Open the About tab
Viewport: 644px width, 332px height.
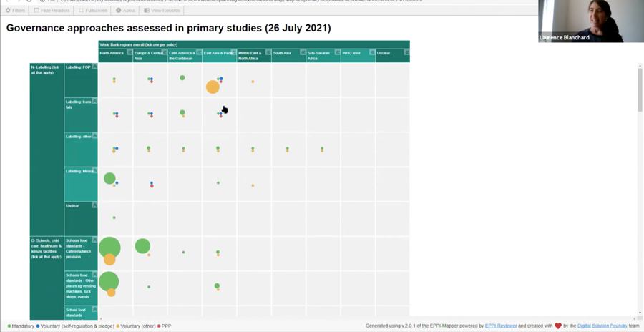click(x=126, y=11)
